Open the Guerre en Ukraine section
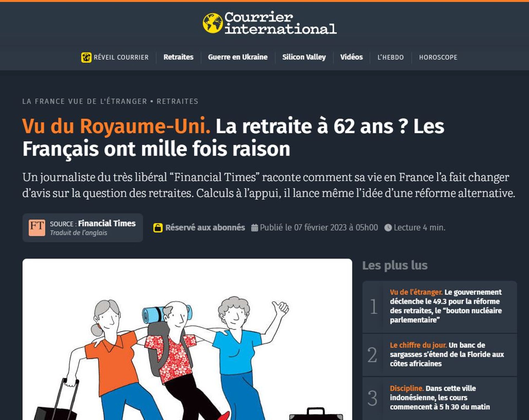This screenshot has width=529, height=420. 237,57
